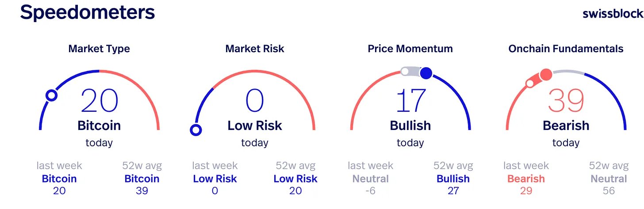This screenshot has height=209, width=644.
Task: Click the large 20 Bitcoin value
Action: pyautogui.click(x=100, y=101)
